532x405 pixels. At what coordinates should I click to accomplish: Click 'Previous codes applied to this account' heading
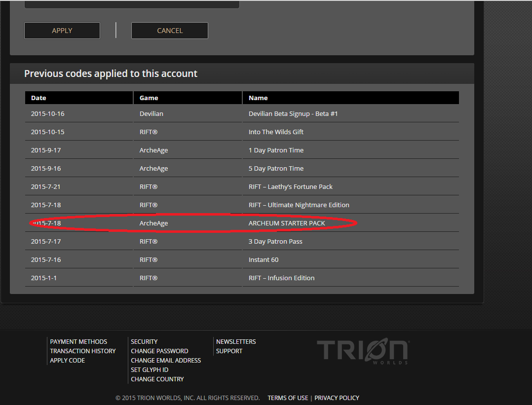pyautogui.click(x=111, y=74)
